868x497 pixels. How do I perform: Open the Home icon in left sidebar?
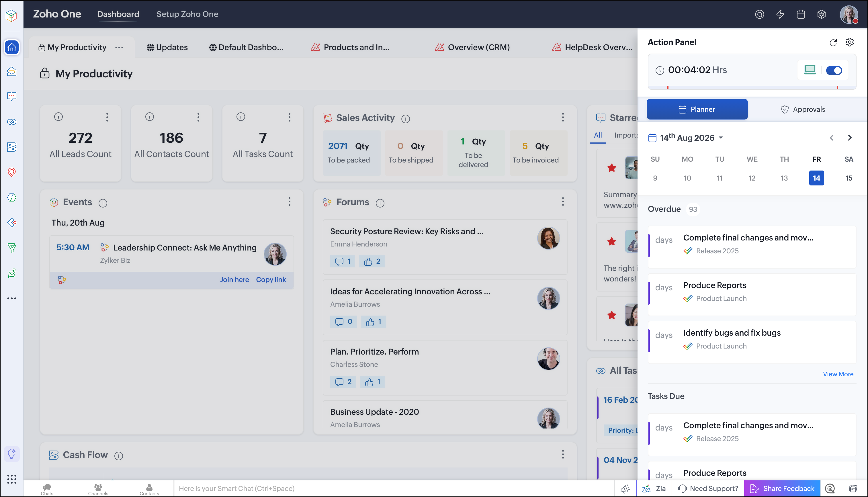click(x=12, y=47)
